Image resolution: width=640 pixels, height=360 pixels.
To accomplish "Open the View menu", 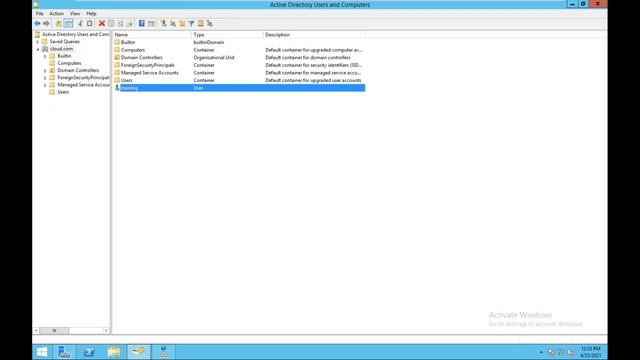I will point(75,13).
